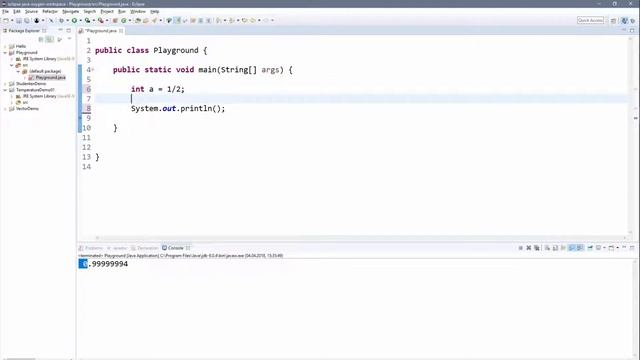Collapse the src folder under Playground
The height and width of the screenshot is (360, 640).
[x=12, y=65]
